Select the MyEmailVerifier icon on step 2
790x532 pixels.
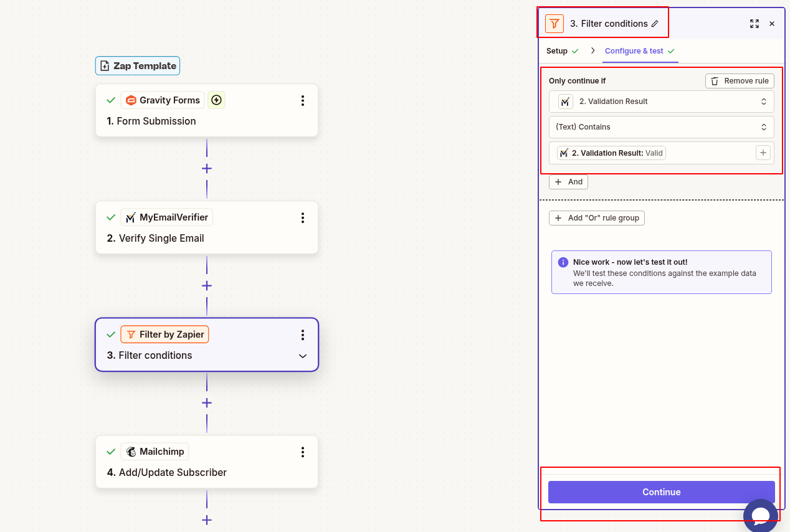pyautogui.click(x=131, y=217)
